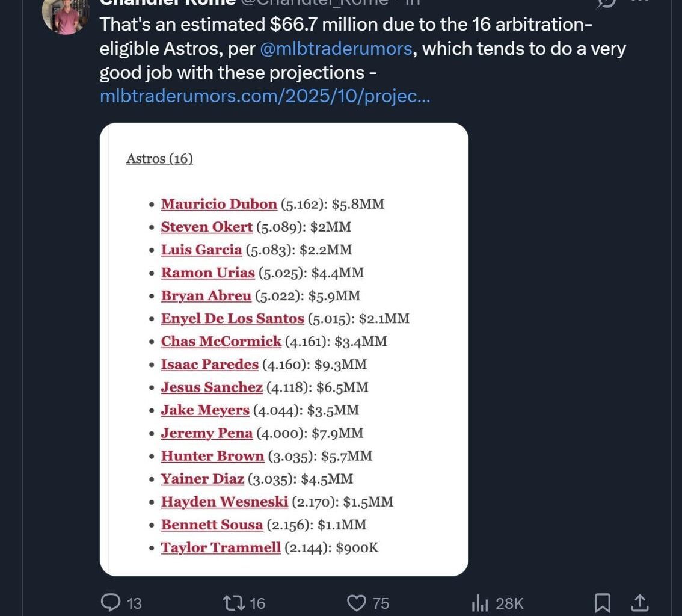Open view count analytics via bar chart icon
The height and width of the screenshot is (616, 682).
click(x=479, y=602)
